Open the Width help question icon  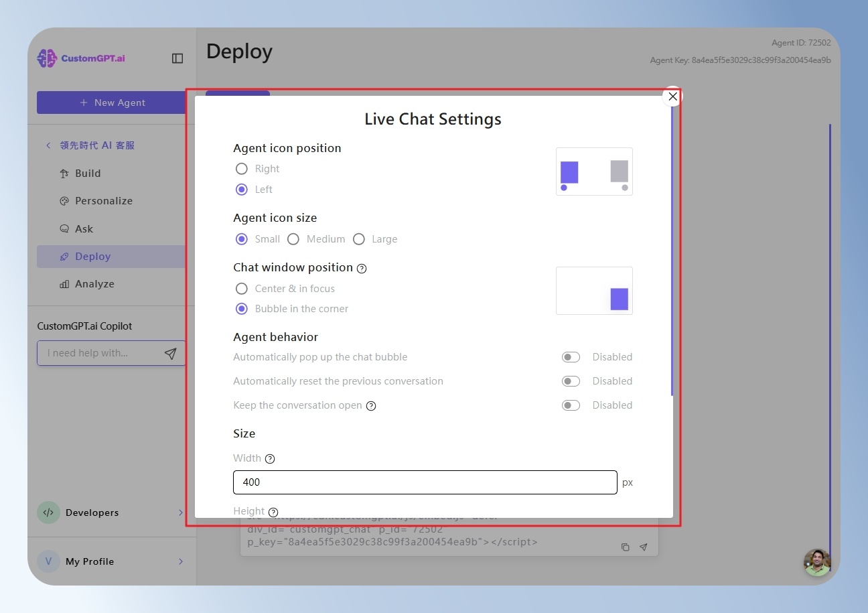pyautogui.click(x=270, y=459)
